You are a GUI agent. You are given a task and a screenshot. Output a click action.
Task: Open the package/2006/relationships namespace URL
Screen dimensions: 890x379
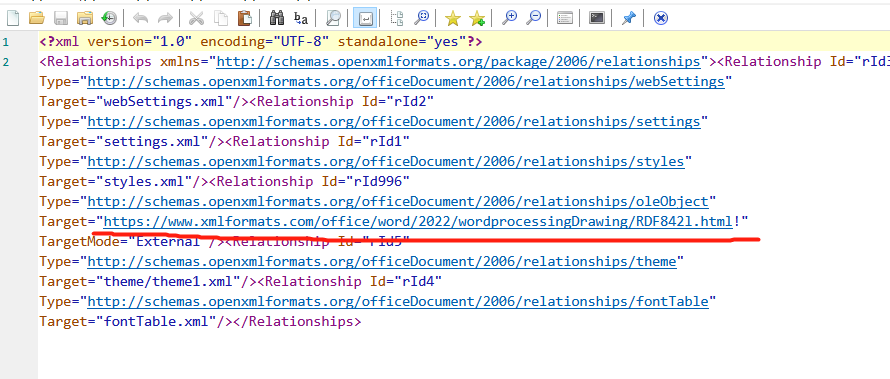click(458, 62)
